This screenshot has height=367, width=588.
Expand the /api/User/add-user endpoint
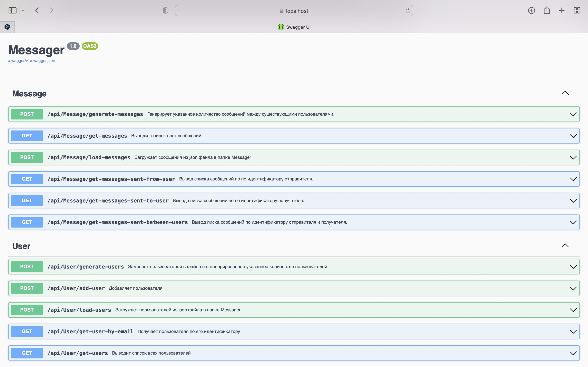[573, 288]
